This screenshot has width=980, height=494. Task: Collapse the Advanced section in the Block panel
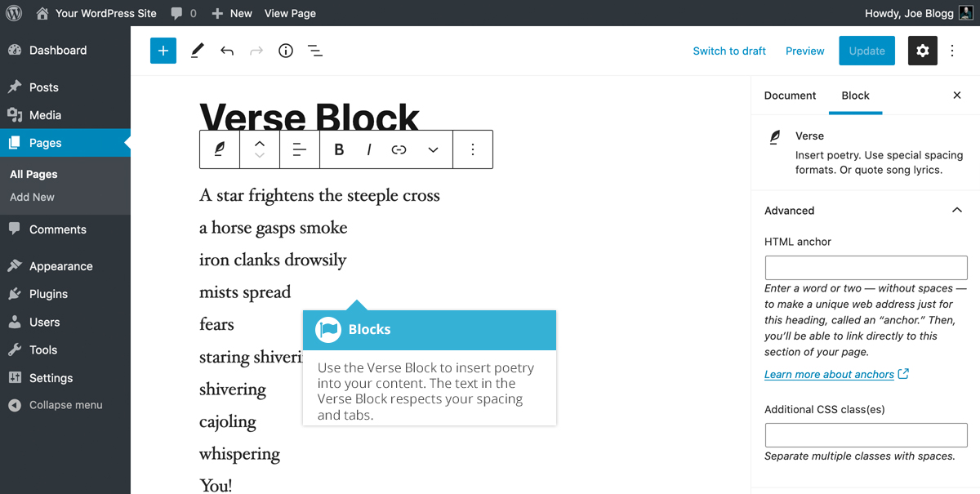point(956,210)
